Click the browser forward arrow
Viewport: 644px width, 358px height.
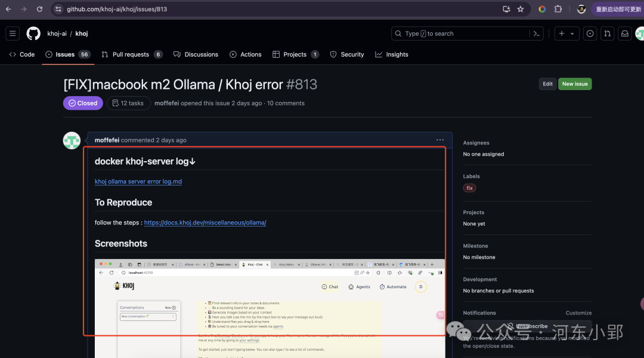click(24, 9)
